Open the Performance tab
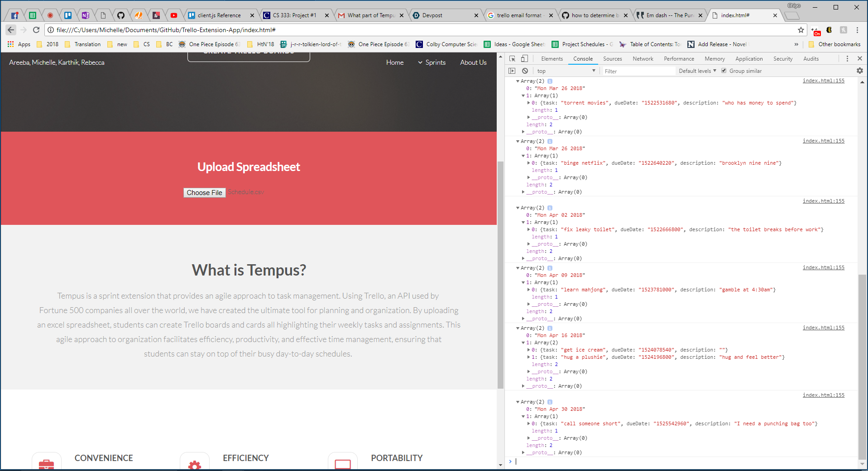Viewport: 868px width, 471px height. click(x=679, y=59)
